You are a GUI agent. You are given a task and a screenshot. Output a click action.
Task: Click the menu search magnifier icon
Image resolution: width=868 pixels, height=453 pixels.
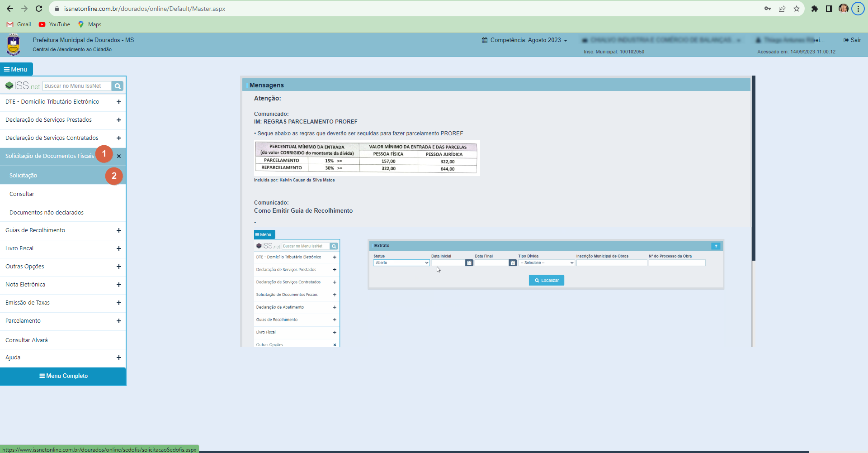click(118, 86)
